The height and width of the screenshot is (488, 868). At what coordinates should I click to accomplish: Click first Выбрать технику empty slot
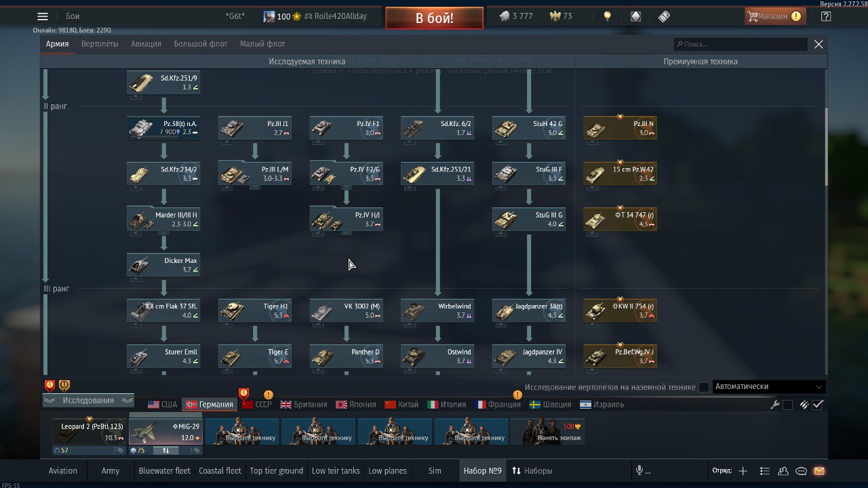click(242, 432)
